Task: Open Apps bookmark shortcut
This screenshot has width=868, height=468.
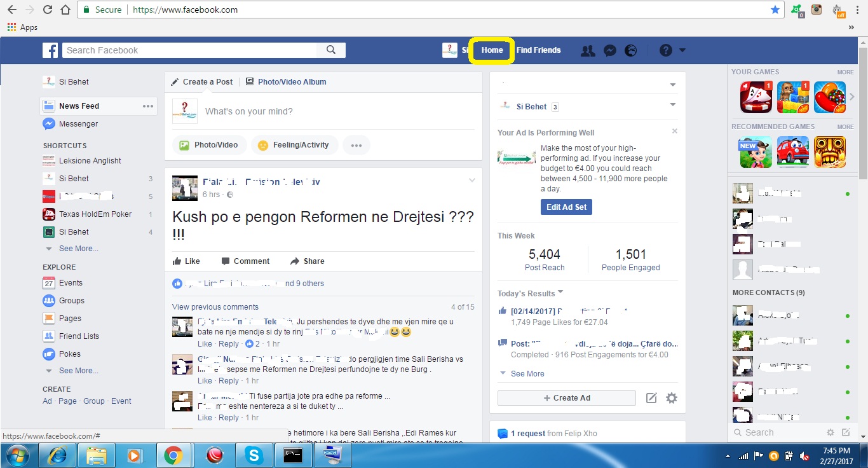Action: 22,27
